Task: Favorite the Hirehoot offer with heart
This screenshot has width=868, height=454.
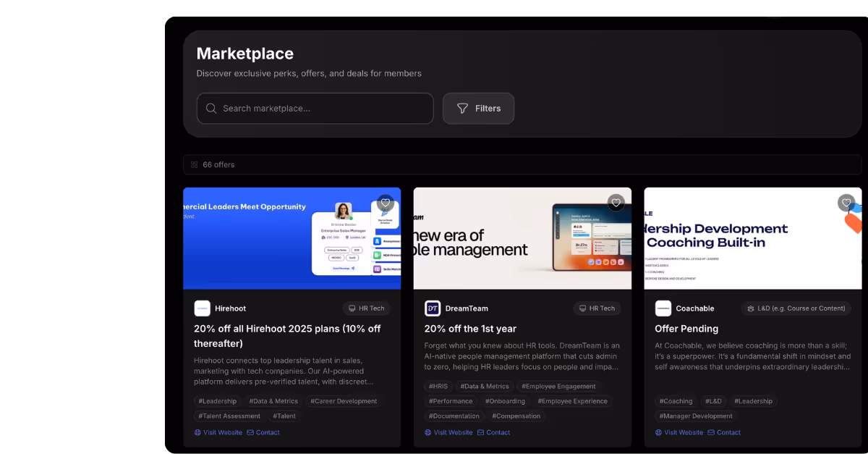Action: coord(386,203)
